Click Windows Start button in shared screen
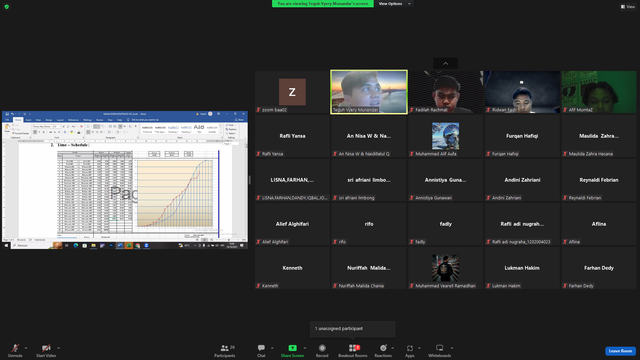Image resolution: width=640 pixels, height=360 pixels. (x=6, y=246)
